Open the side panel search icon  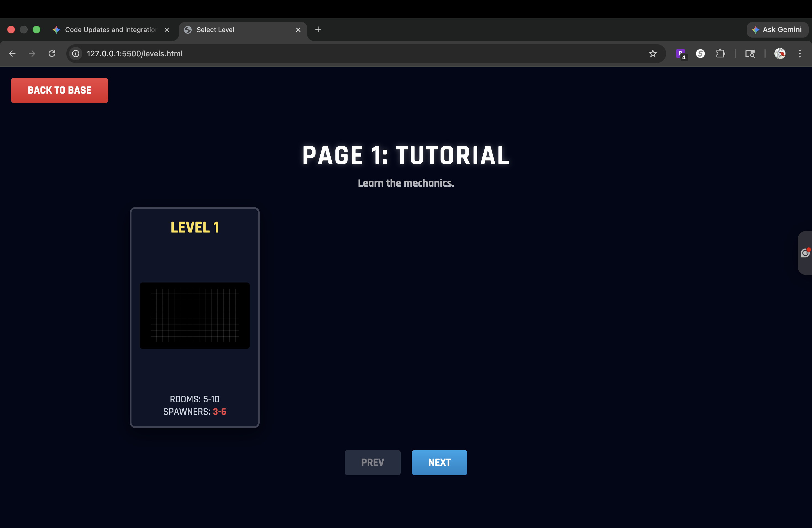[x=750, y=54]
